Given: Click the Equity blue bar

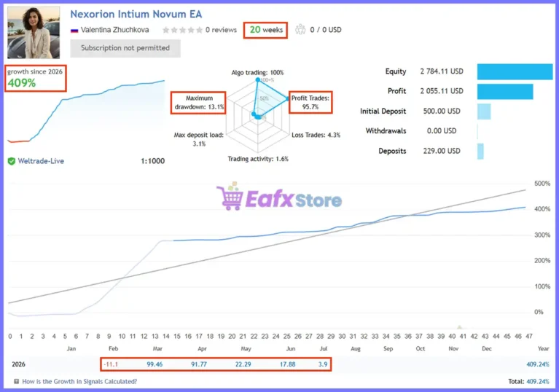Looking at the screenshot, I should click(515, 71).
